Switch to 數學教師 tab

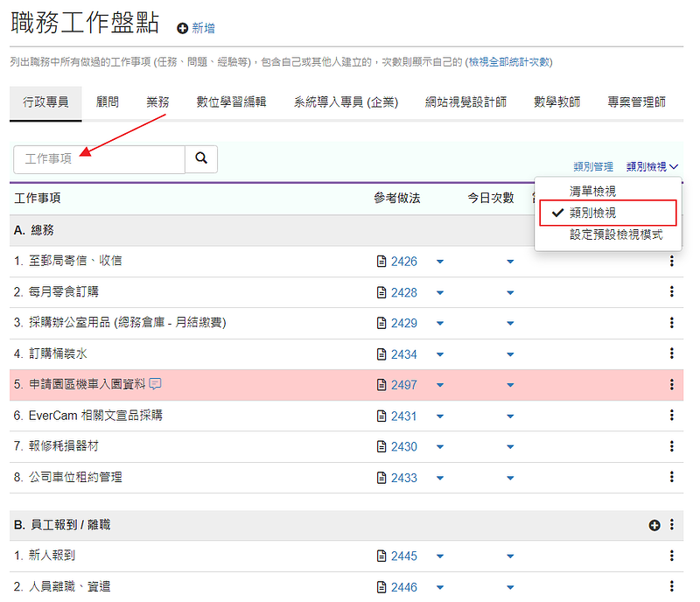pyautogui.click(x=556, y=102)
